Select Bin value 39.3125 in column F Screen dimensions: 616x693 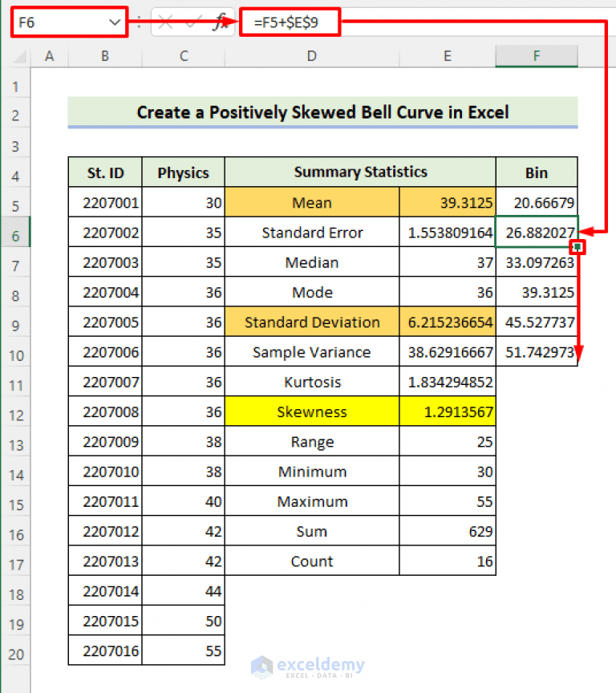tap(537, 292)
